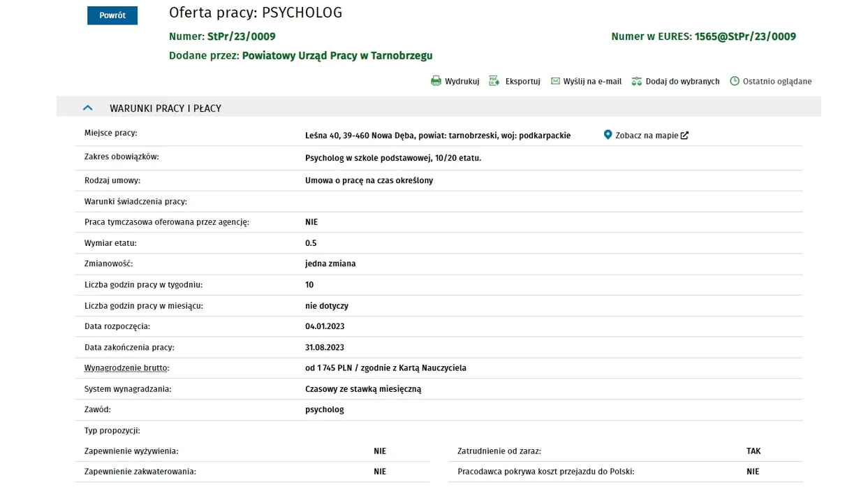Image resolution: width=868 pixels, height=503 pixels.
Task: Click the value nie dotyczy
Action: click(327, 306)
